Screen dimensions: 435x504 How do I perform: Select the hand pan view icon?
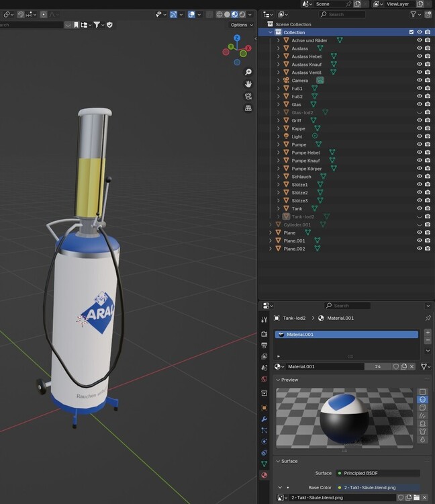coord(248,84)
